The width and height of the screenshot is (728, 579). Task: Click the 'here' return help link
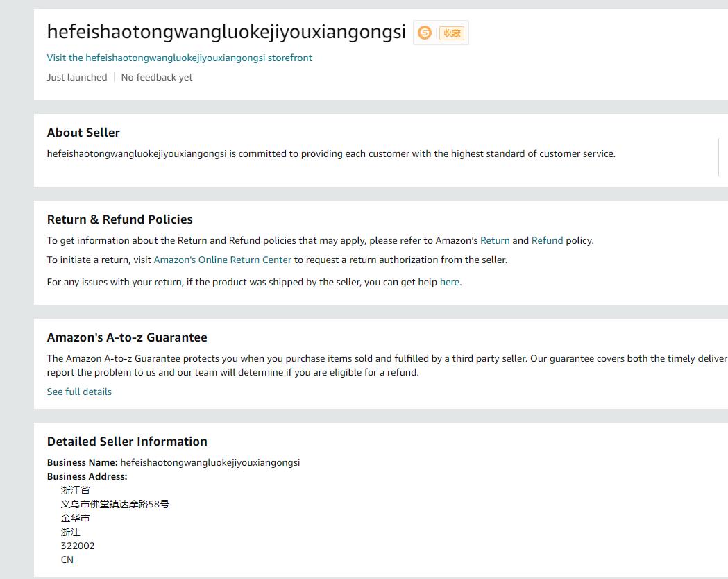(449, 282)
